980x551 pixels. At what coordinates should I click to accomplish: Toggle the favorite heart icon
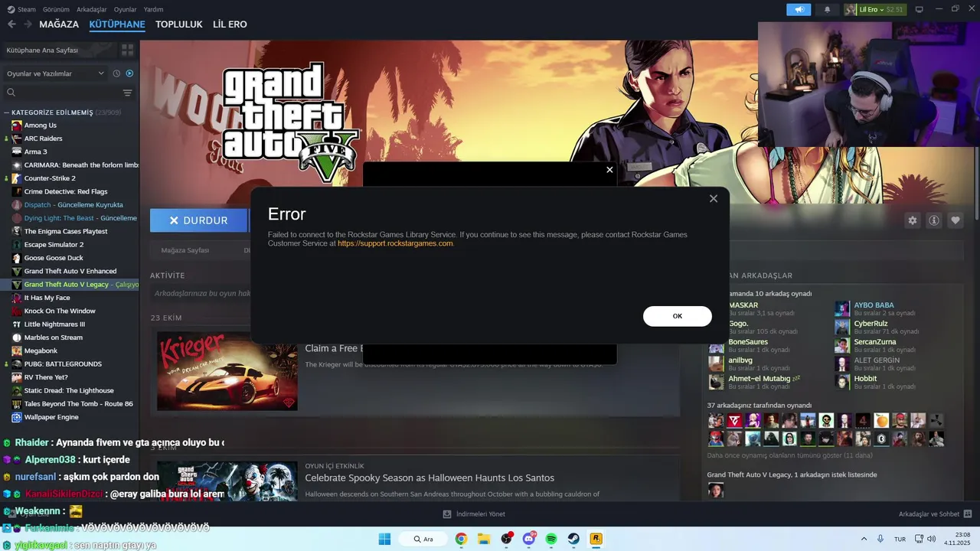click(955, 220)
